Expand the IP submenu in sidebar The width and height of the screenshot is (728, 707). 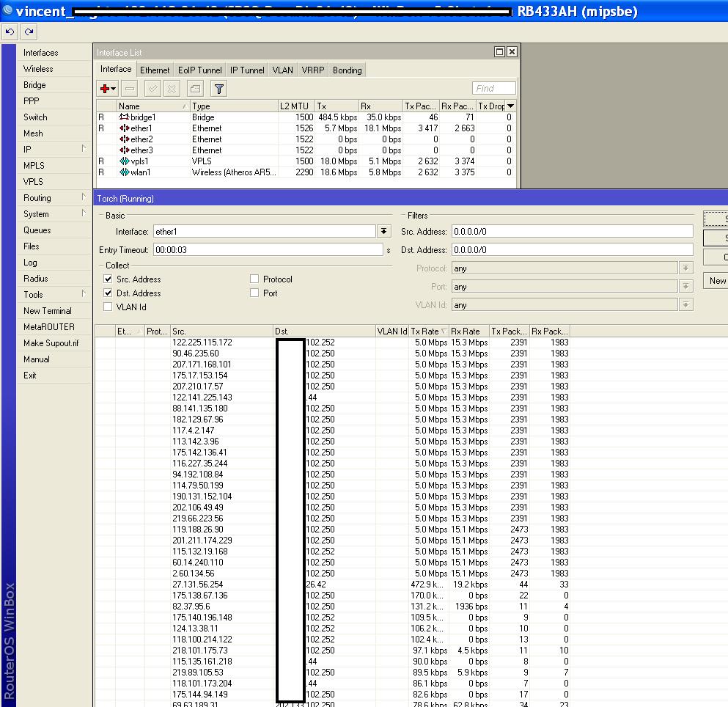(54, 150)
